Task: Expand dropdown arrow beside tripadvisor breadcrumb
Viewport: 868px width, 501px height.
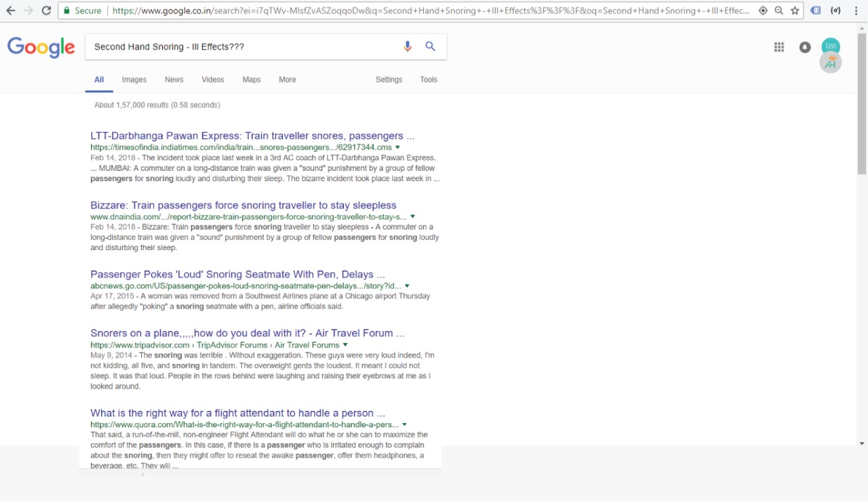Action: coord(345,345)
